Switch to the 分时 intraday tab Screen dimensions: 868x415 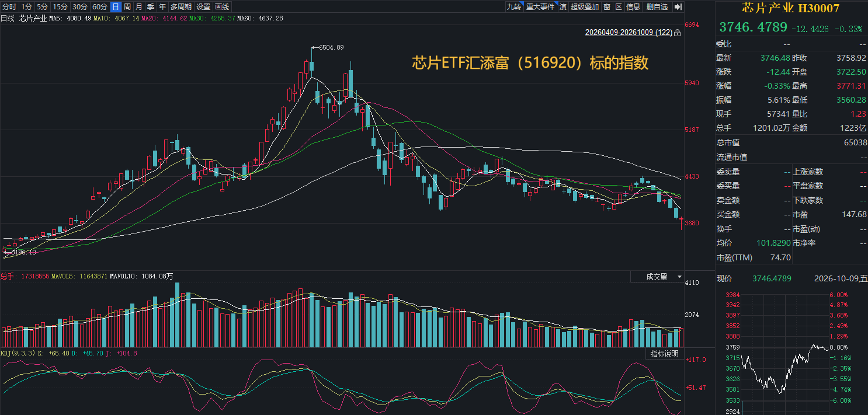(x=9, y=7)
